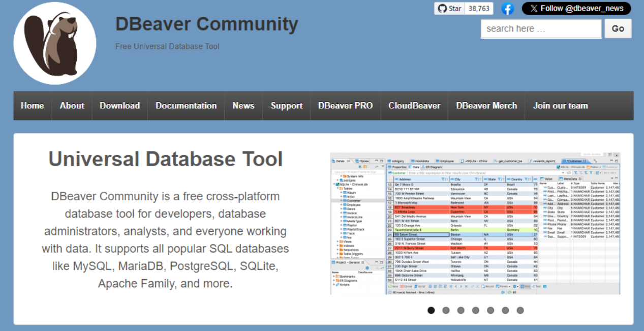Go to the Download page
Viewport: 644px width, 331px height.
[120, 106]
